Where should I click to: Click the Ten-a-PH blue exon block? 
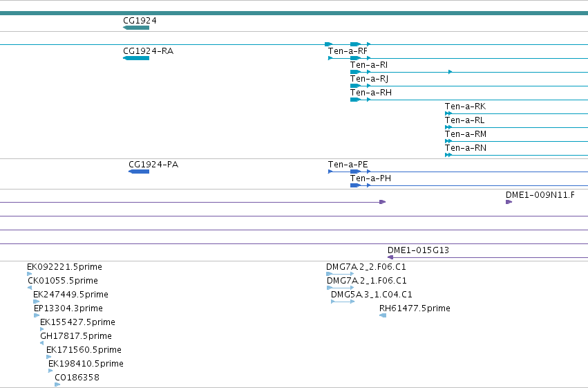(x=355, y=186)
